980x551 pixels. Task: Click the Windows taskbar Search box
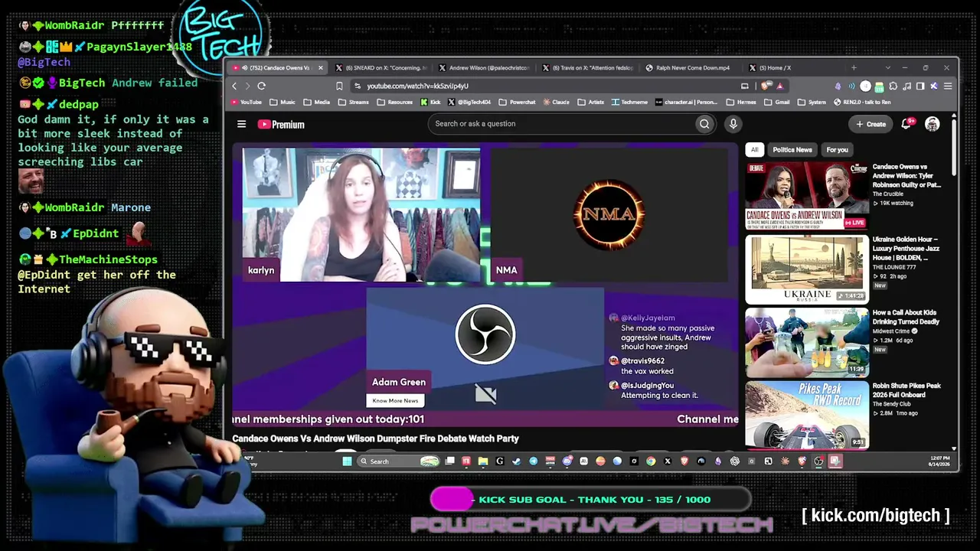click(399, 461)
